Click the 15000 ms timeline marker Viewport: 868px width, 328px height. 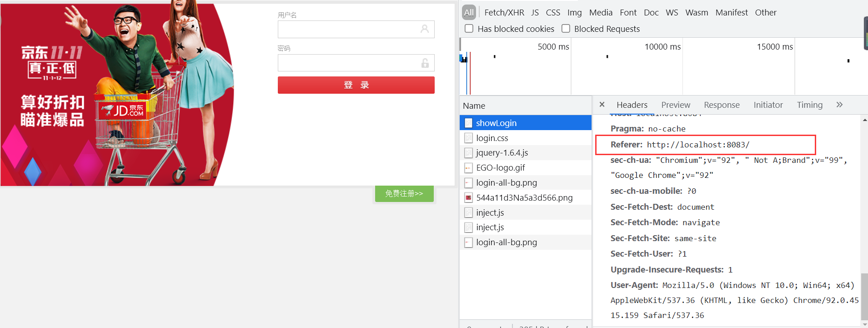click(775, 47)
